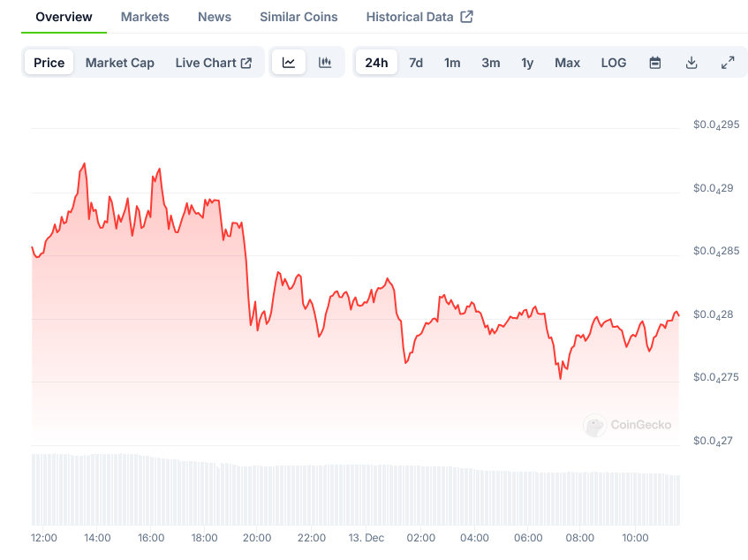This screenshot has width=748, height=560.
Task: Select the Market Cap chart mode
Action: (x=120, y=63)
